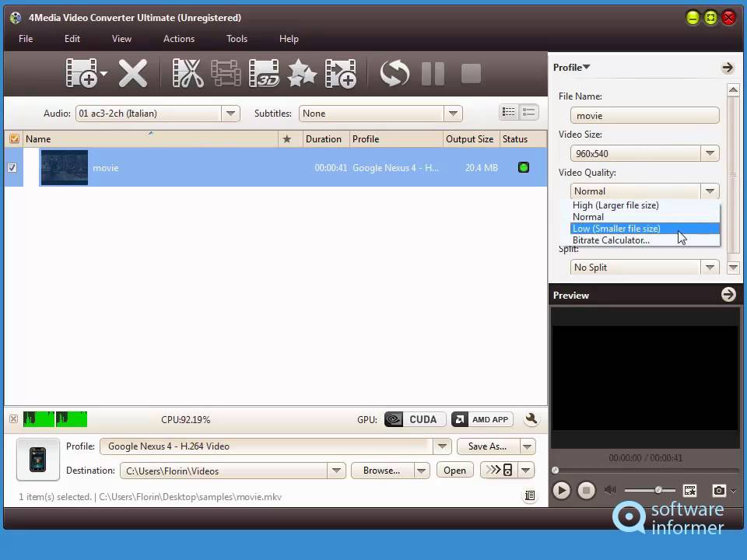
Task: Switch to thumbnail list view icon
Action: tap(529, 112)
